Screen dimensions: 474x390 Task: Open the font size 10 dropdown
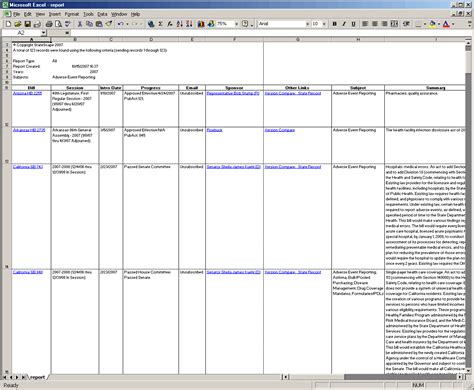(324, 24)
